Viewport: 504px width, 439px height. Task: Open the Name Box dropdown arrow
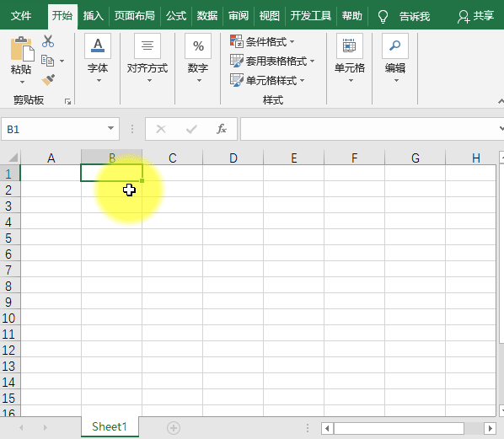pyautogui.click(x=110, y=128)
